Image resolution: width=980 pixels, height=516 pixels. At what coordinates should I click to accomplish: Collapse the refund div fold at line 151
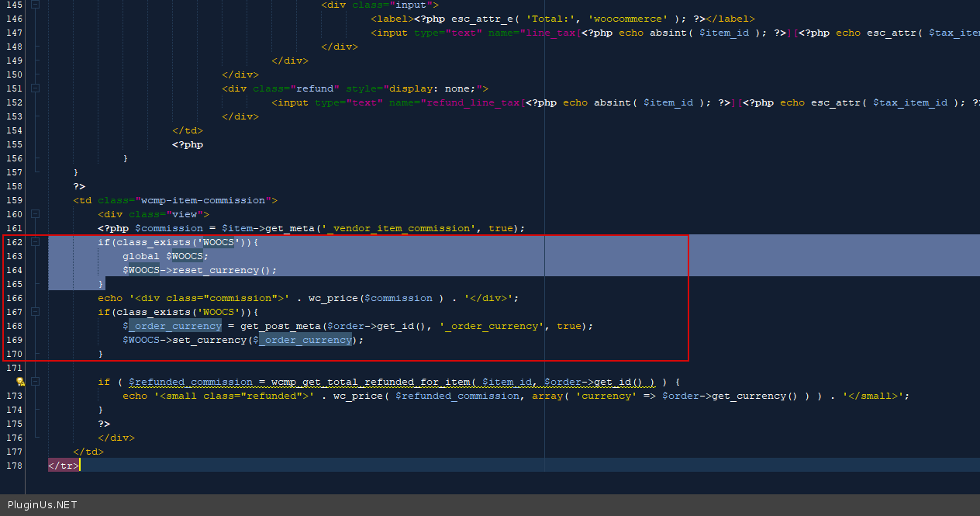click(x=35, y=88)
